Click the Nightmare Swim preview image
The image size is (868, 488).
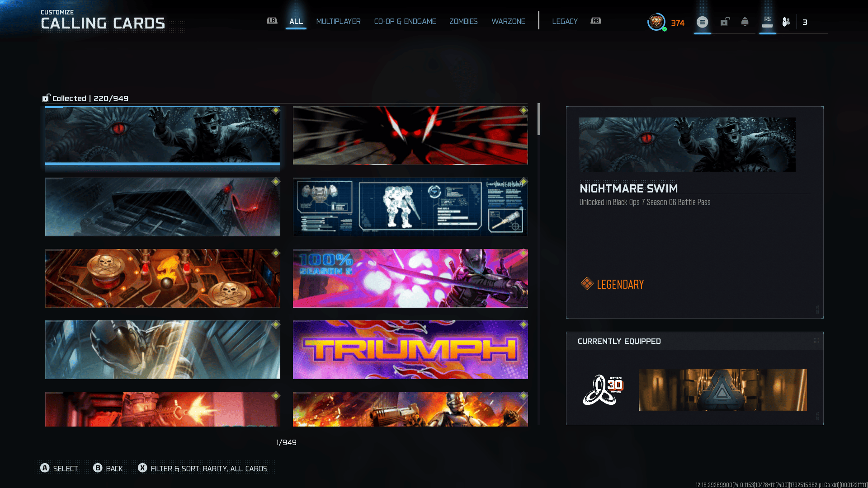[x=687, y=145]
